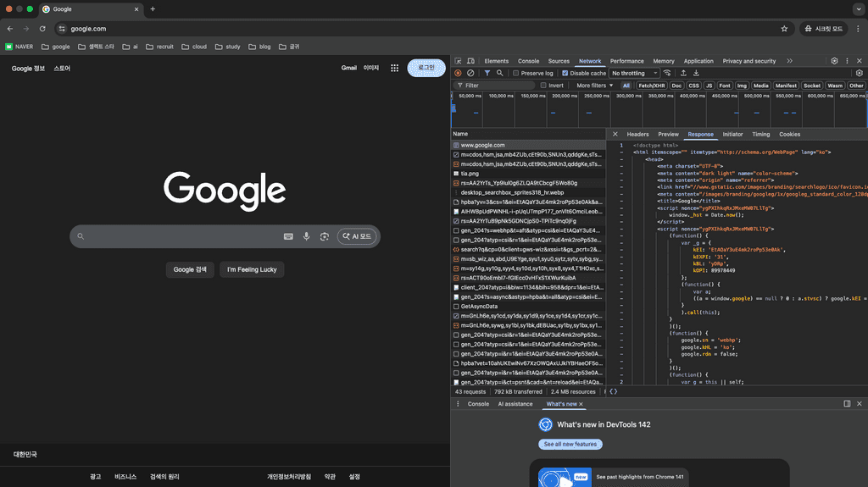Viewport: 868px width, 487px height.
Task: Search by voice with microphone icon
Action: pyautogui.click(x=306, y=236)
